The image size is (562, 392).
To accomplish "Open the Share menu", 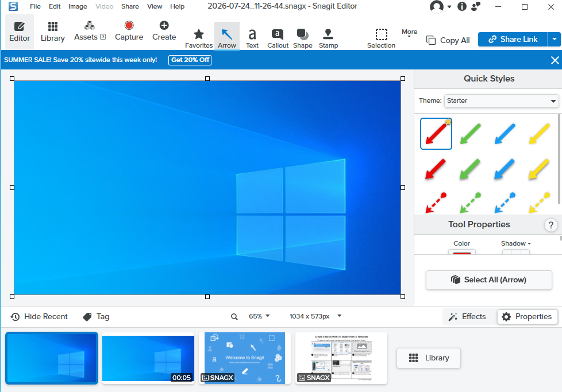I will (x=130, y=6).
